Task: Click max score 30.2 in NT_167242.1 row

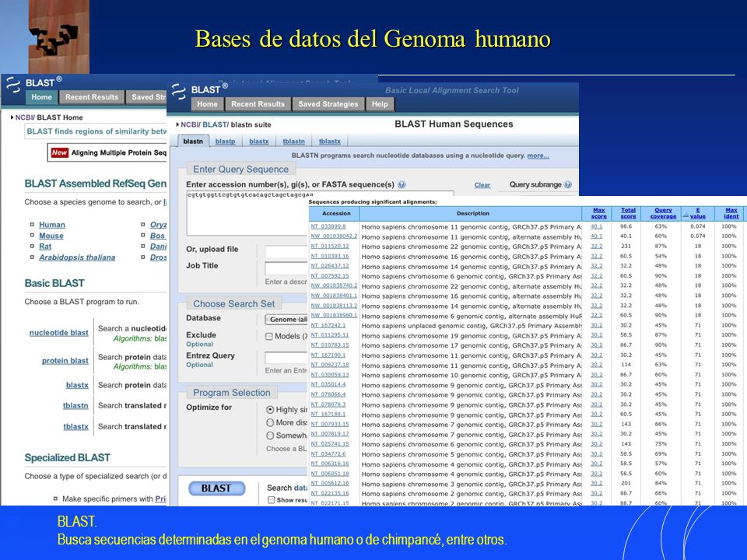Action: (597, 325)
